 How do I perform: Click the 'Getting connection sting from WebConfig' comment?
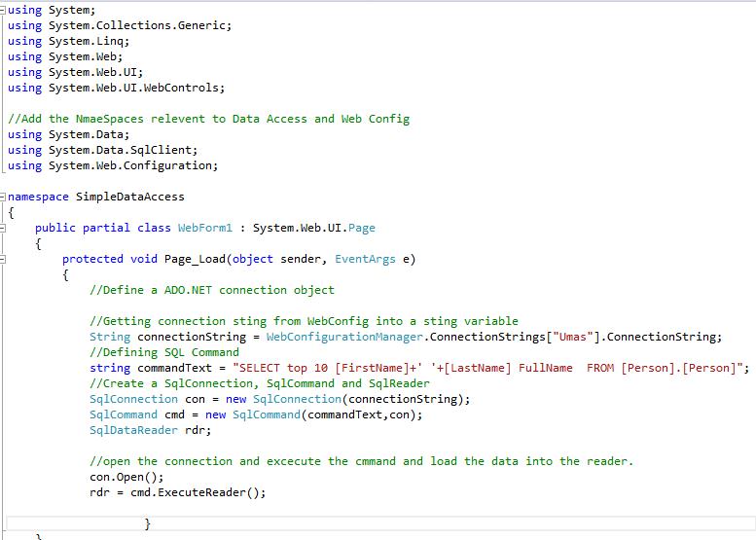[x=304, y=321]
